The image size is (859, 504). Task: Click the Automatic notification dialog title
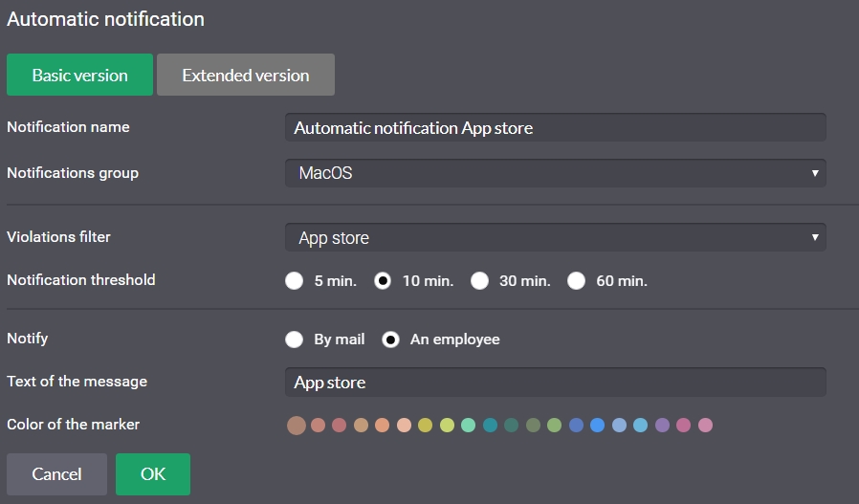coord(106,19)
